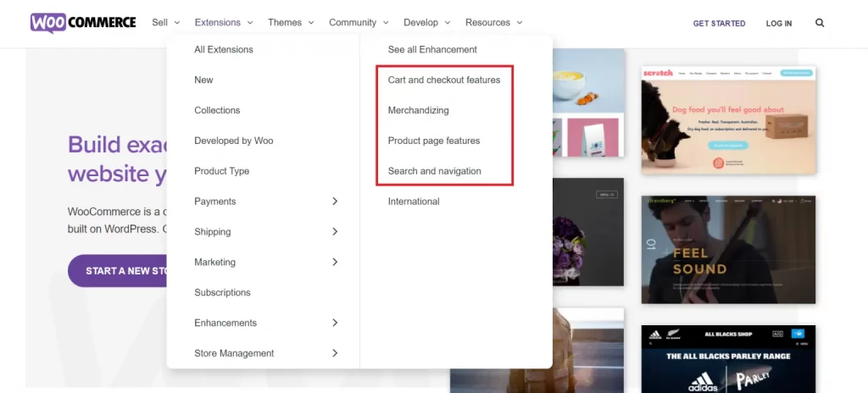
Task: Open the Store Management submenu arrow
Action: click(x=335, y=353)
